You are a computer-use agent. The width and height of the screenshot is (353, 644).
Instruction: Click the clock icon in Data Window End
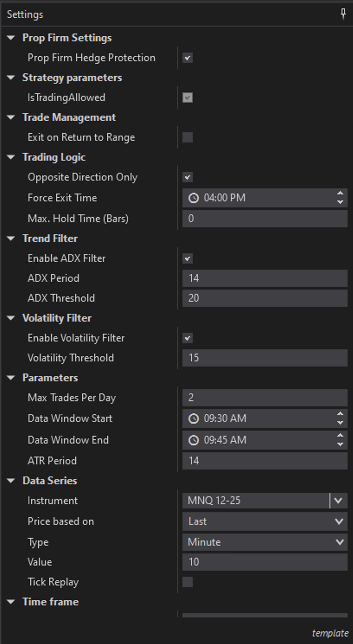coord(193,440)
